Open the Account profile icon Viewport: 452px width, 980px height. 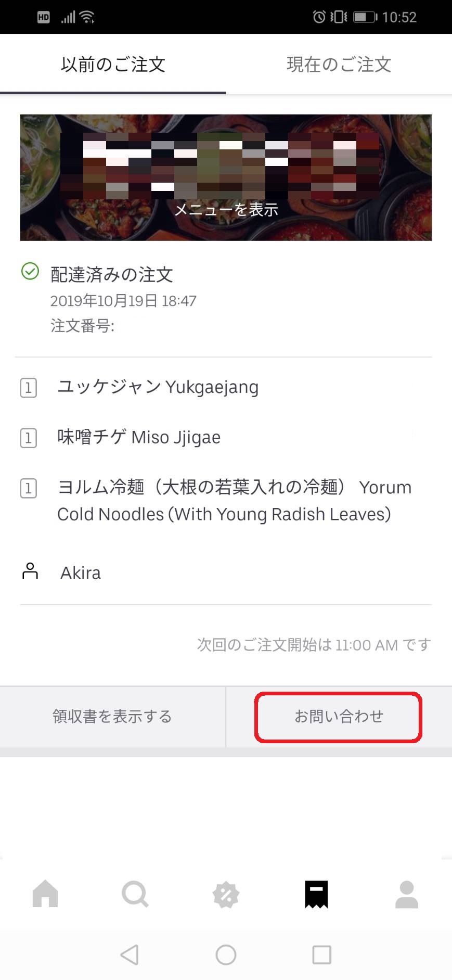(x=407, y=894)
